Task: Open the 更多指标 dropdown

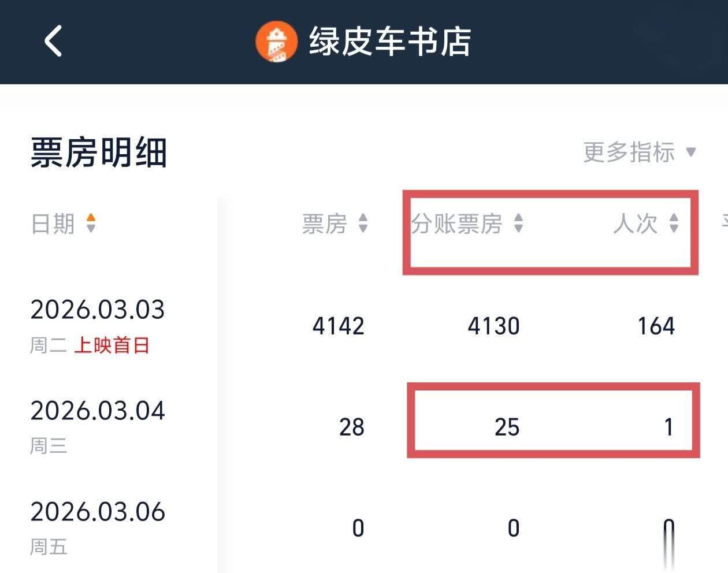Action: pos(629,152)
